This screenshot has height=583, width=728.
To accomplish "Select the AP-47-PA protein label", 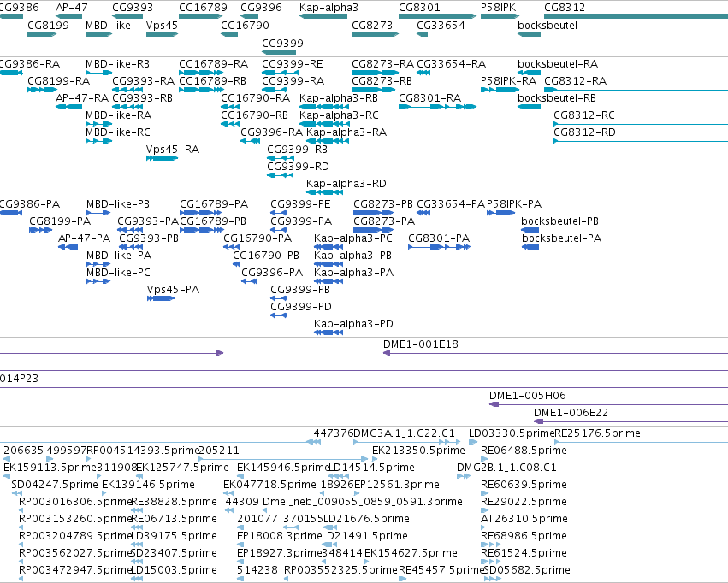I will (84, 238).
